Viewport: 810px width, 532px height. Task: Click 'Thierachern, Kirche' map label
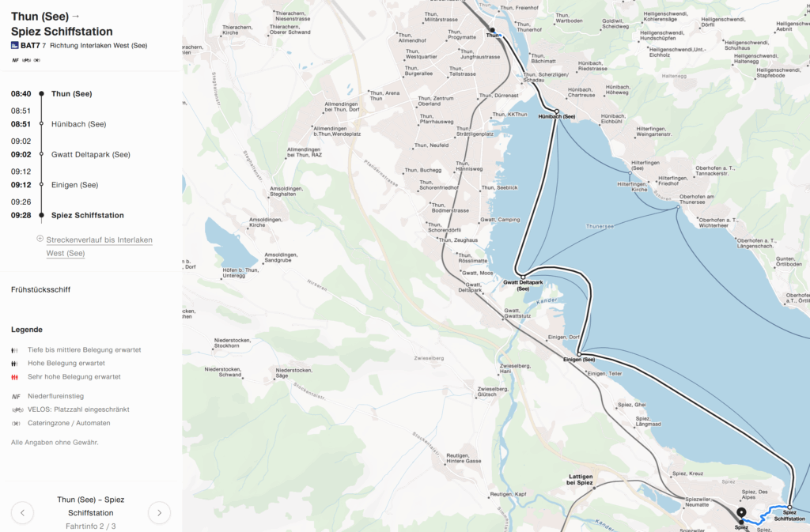237,30
